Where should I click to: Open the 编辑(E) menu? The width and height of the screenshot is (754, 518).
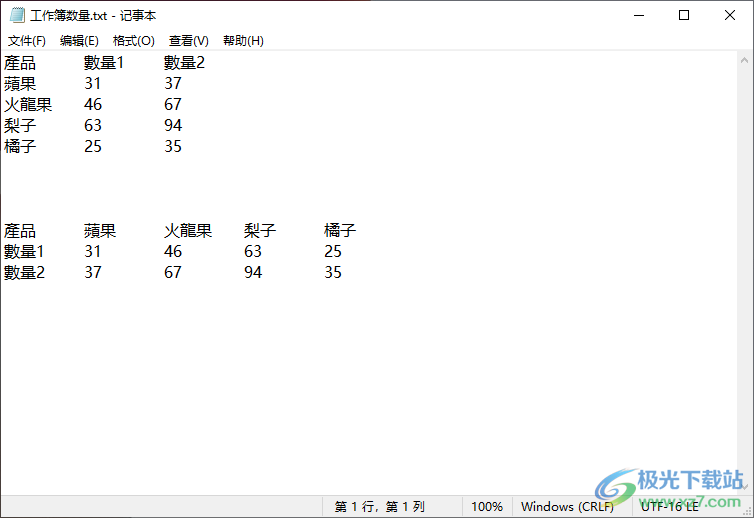click(79, 41)
